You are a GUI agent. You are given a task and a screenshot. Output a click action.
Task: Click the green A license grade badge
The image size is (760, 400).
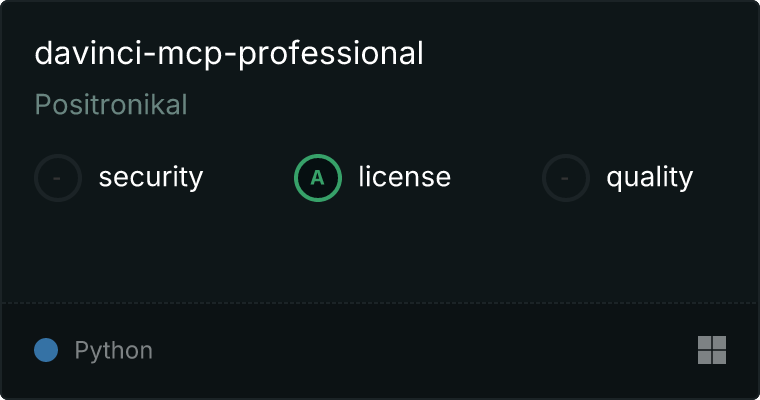(318, 178)
